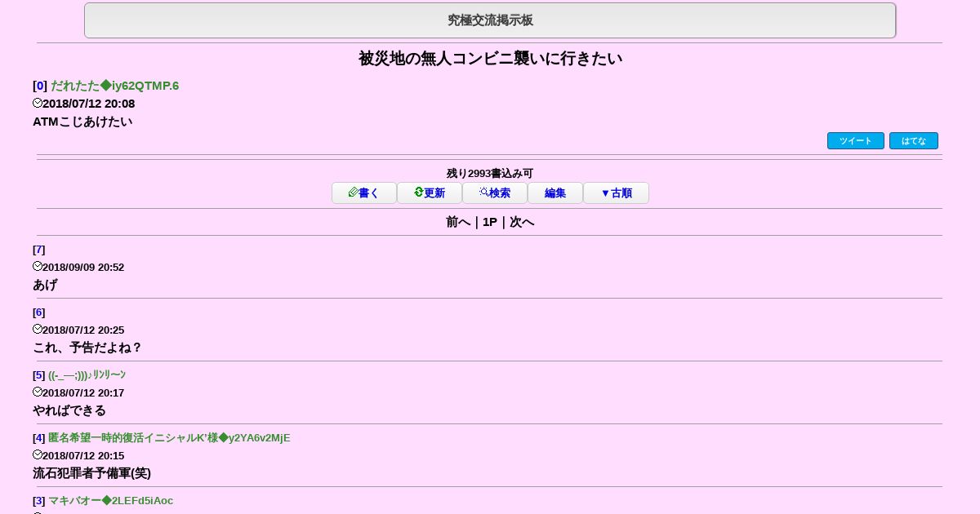Go to next page via 次へ

pyautogui.click(x=522, y=222)
